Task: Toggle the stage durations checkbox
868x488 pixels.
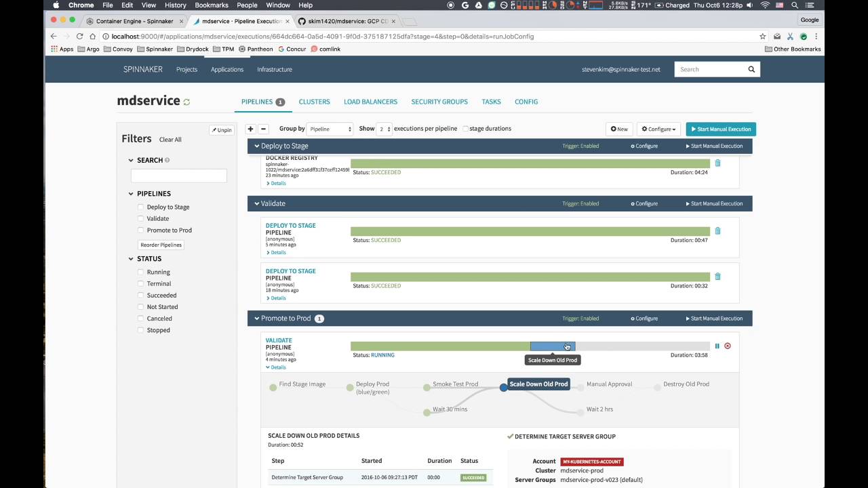Action: (x=465, y=129)
